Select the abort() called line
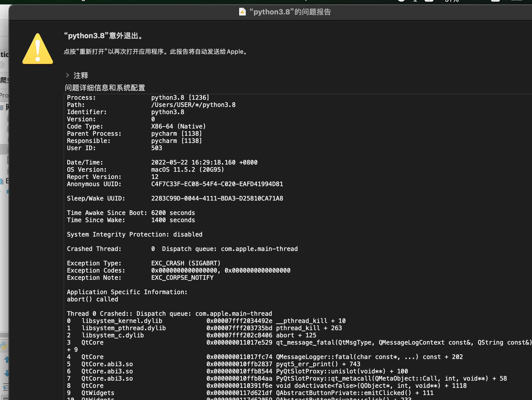532x400 pixels. click(x=92, y=299)
